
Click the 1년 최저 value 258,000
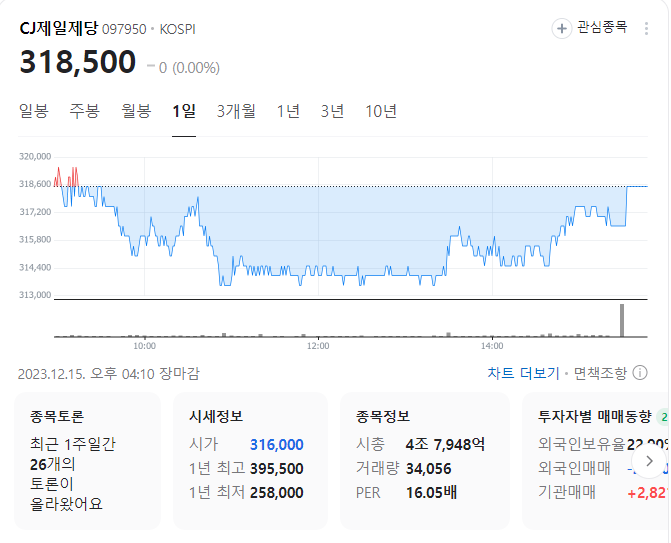click(276, 493)
